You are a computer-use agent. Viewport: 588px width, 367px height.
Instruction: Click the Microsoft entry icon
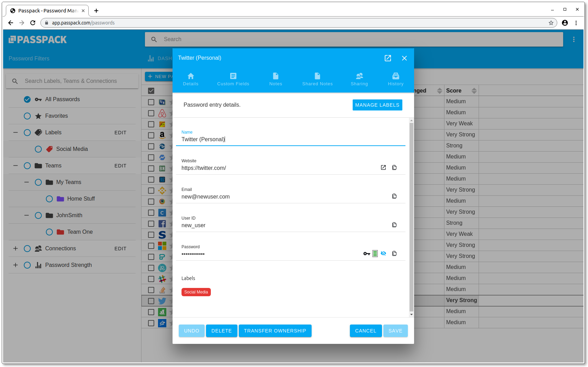point(162,246)
